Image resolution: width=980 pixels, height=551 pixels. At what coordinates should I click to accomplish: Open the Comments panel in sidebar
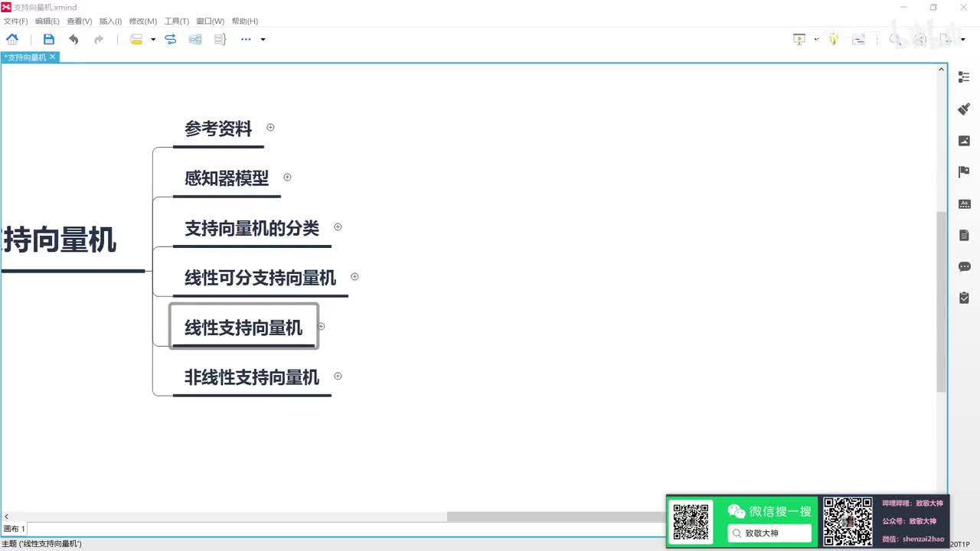click(964, 266)
